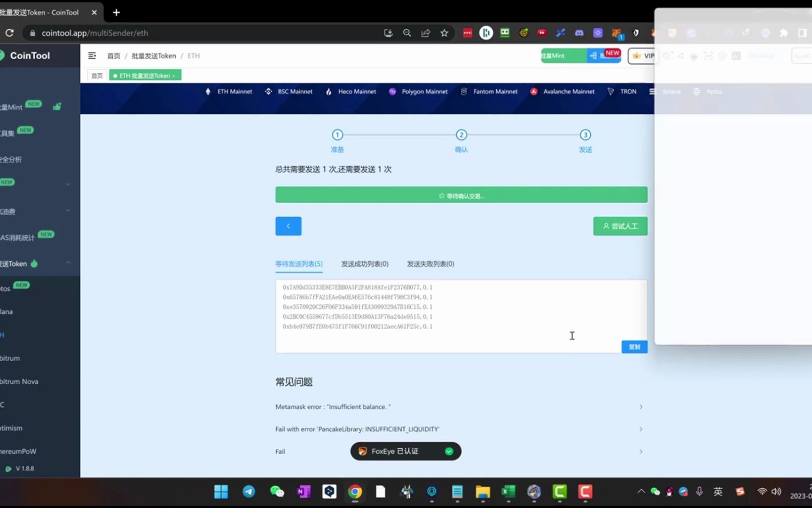Image resolution: width=812 pixels, height=508 pixels.
Task: Click the 尝试人工 button
Action: click(620, 226)
